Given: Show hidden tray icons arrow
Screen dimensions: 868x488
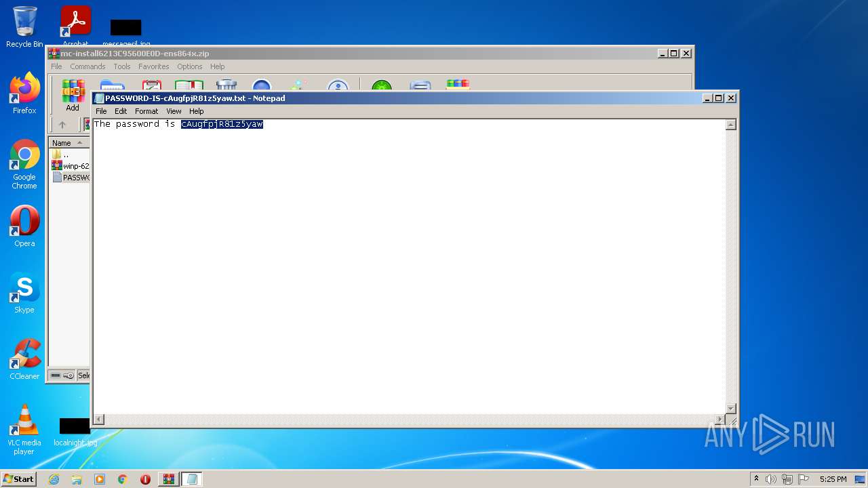Looking at the screenshot, I should (x=756, y=479).
